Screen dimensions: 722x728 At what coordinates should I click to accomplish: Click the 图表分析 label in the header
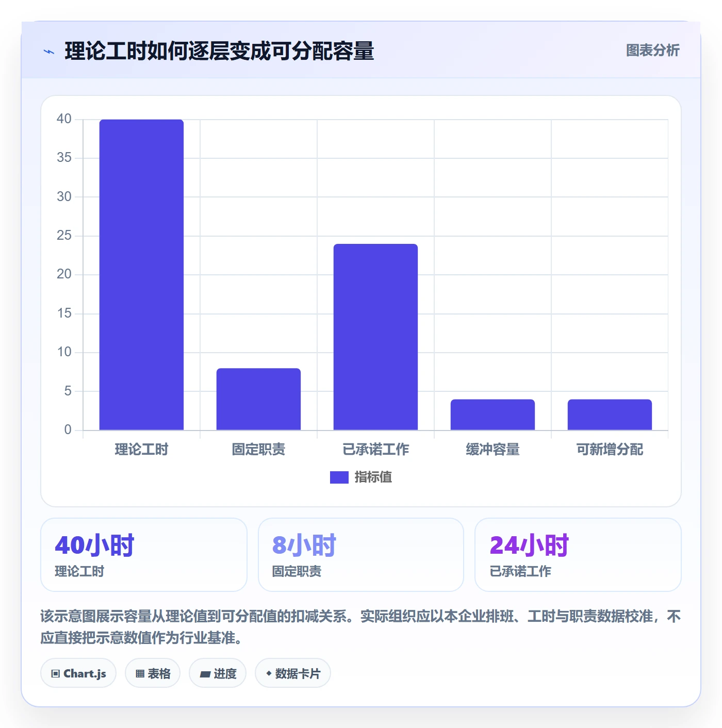[652, 51]
